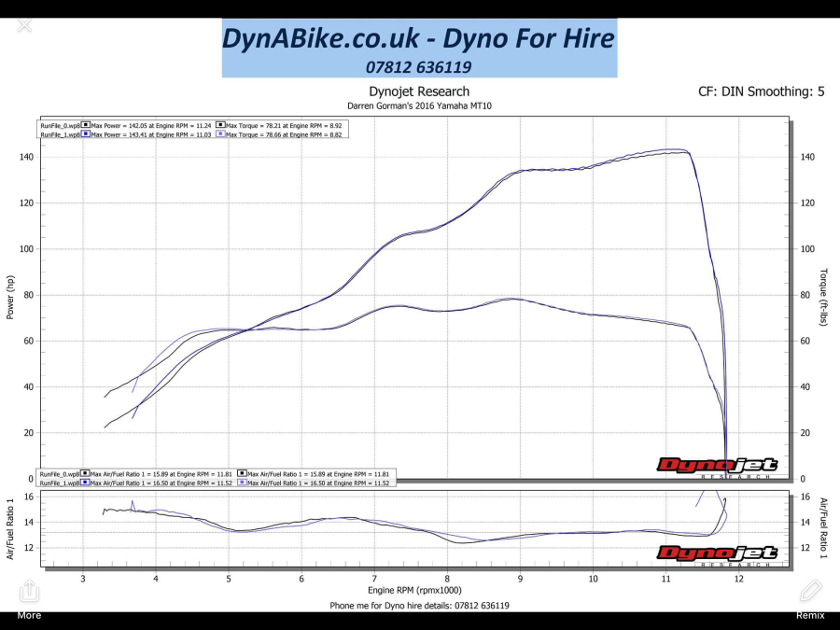This screenshot has width=840, height=630.
Task: Click the phone number in the blue header banner
Action: [418, 67]
